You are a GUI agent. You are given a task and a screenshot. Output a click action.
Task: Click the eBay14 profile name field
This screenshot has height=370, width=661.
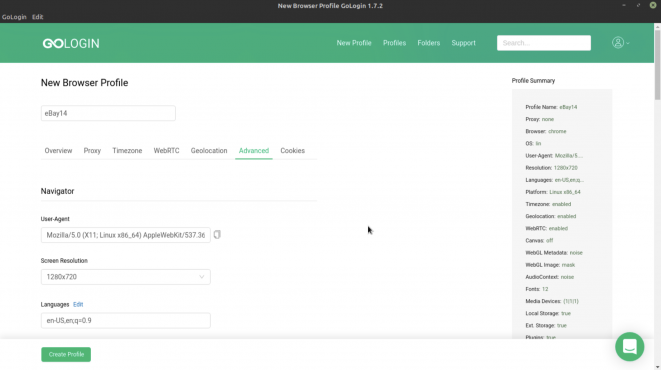pos(108,113)
